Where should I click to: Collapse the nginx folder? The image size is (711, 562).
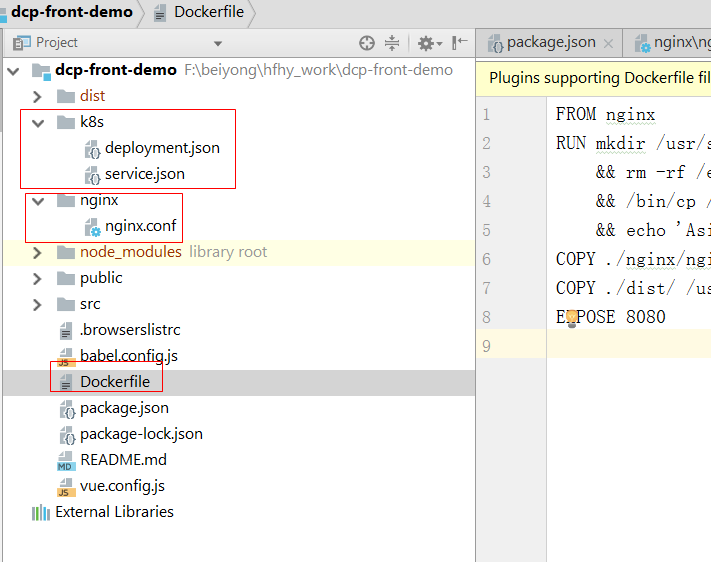click(x=38, y=200)
